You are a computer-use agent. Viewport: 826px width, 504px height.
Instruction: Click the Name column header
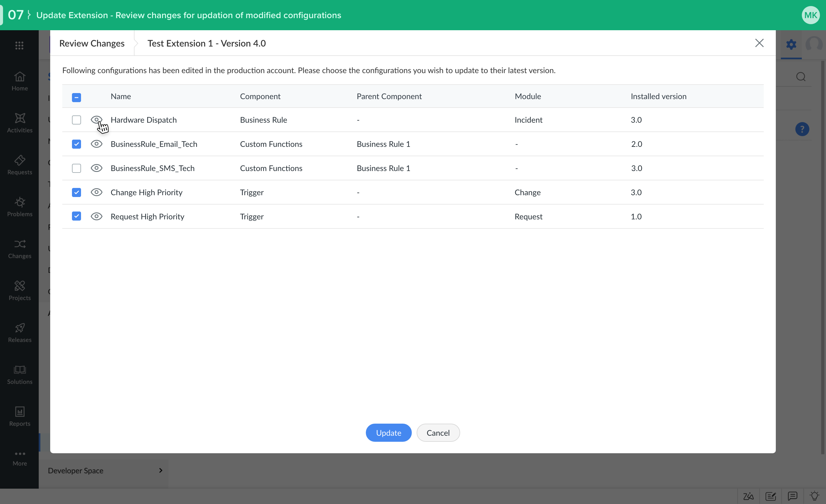pos(121,96)
